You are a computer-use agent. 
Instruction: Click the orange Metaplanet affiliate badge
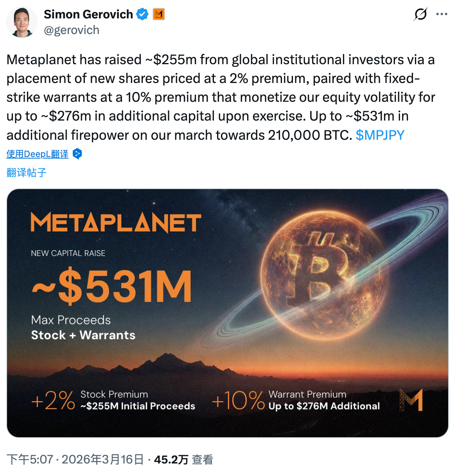click(x=158, y=14)
